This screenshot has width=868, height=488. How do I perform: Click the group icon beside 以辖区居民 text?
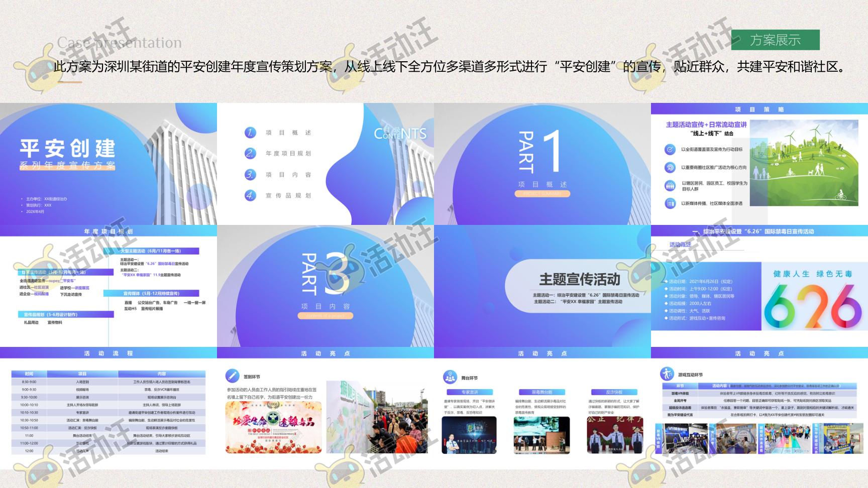(x=670, y=186)
